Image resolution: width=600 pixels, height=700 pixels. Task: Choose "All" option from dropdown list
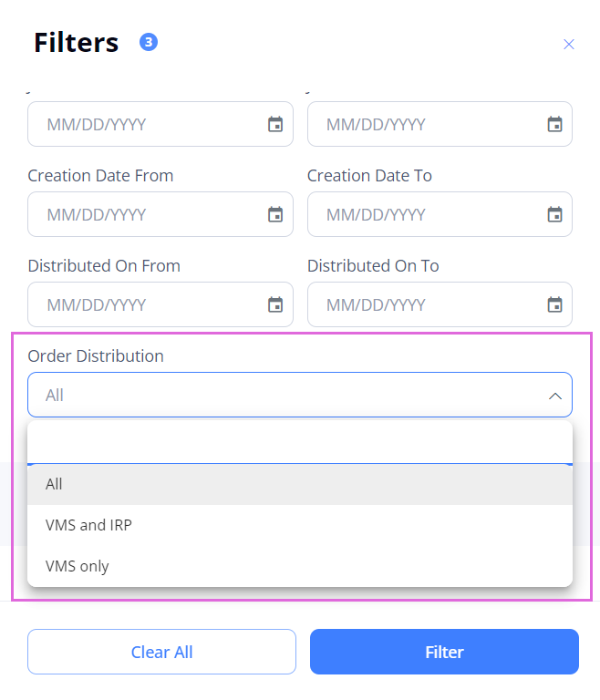point(300,484)
